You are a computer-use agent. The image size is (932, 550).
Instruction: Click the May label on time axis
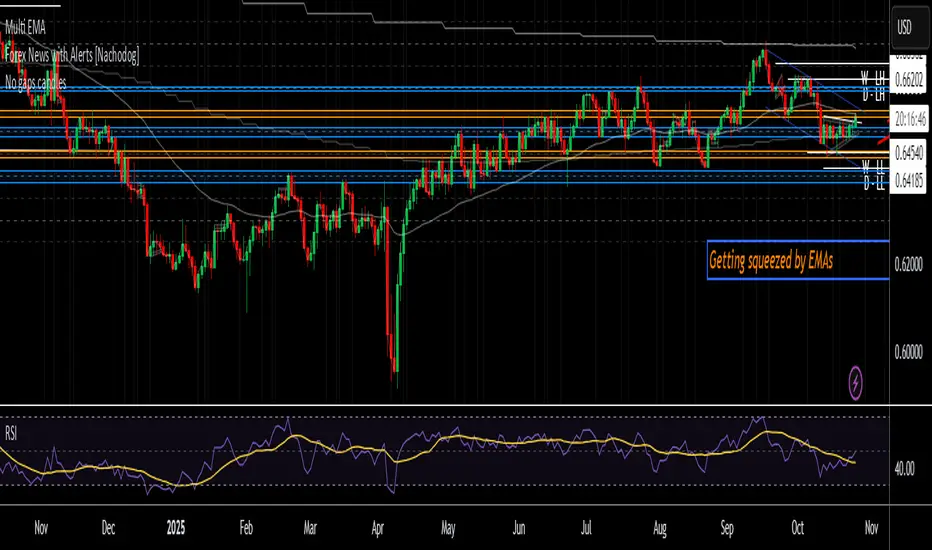(448, 527)
